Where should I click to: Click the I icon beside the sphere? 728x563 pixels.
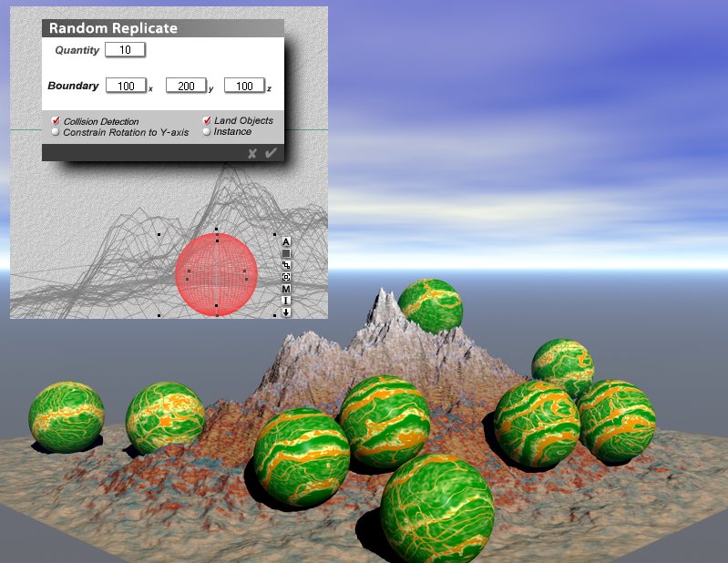pyautogui.click(x=286, y=301)
